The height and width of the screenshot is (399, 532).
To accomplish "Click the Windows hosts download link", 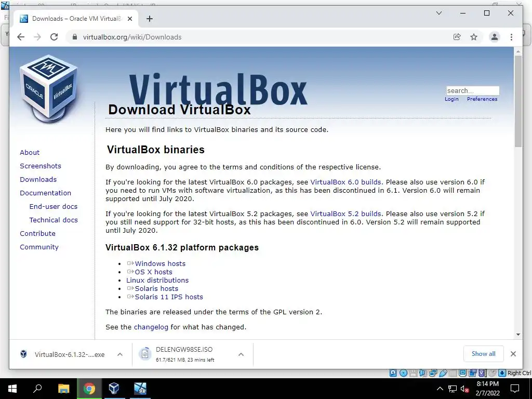I will [160, 263].
